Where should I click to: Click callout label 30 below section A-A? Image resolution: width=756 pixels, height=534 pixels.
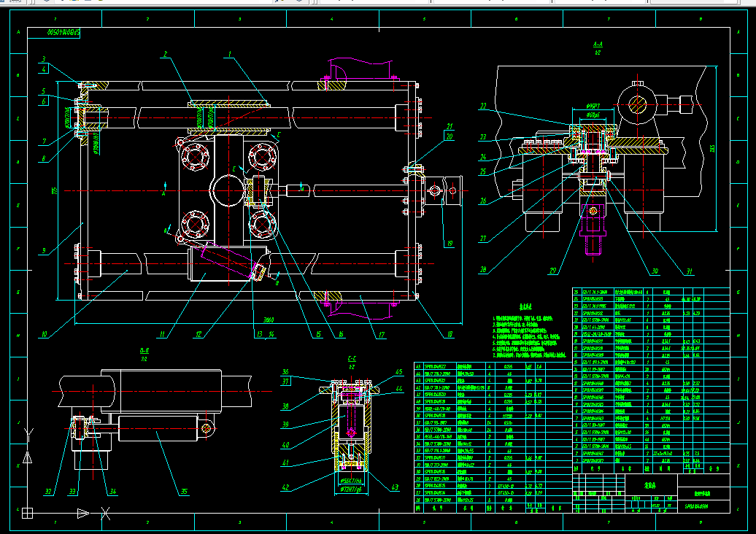click(655, 271)
